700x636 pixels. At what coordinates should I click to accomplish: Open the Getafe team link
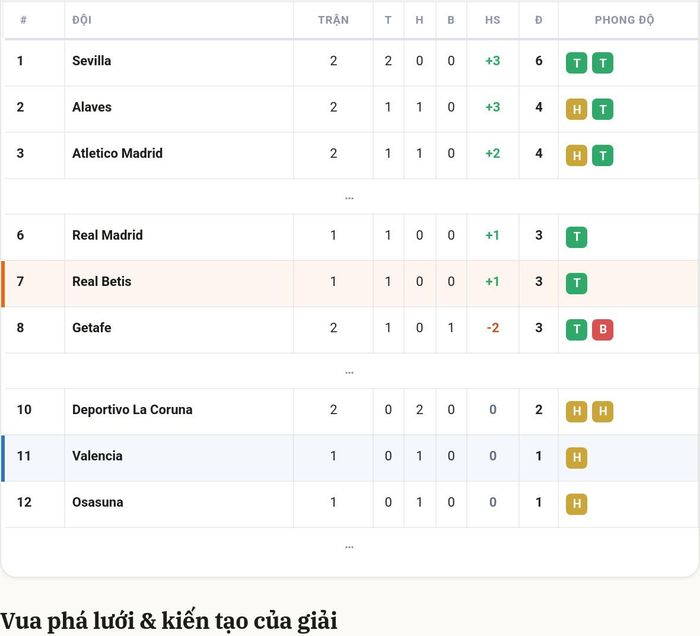click(92, 328)
